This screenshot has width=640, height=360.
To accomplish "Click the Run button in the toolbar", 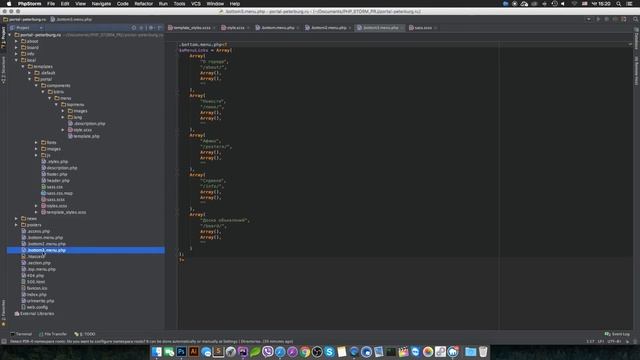I will pos(598,19).
